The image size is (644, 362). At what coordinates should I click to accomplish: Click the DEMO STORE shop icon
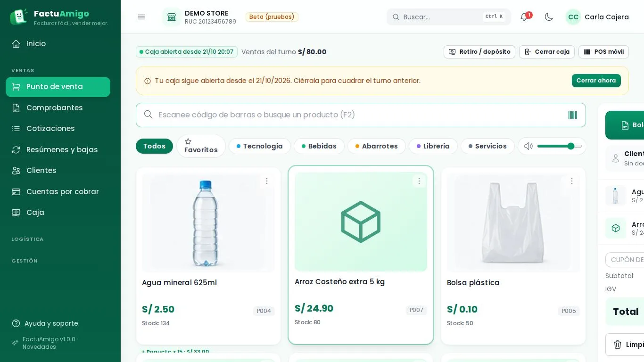tap(172, 17)
